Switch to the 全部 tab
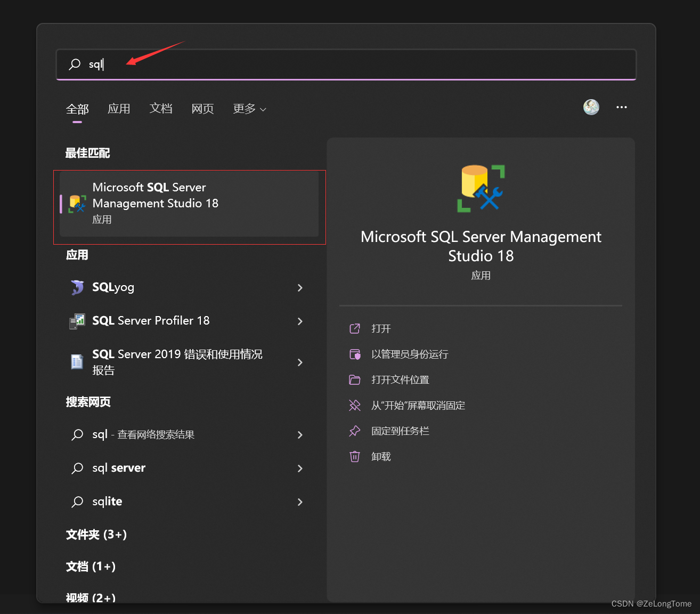Image resolution: width=700 pixels, height=614 pixels. click(77, 109)
